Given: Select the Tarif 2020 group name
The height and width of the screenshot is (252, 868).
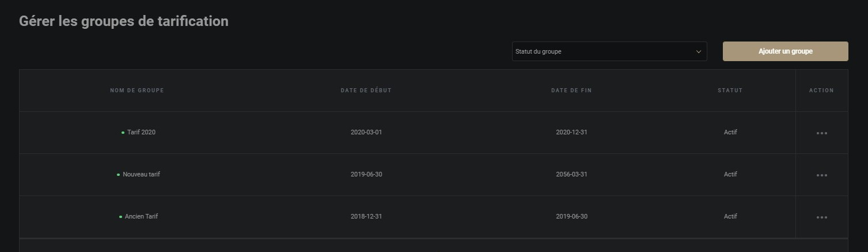Looking at the screenshot, I should pyautogui.click(x=141, y=132).
